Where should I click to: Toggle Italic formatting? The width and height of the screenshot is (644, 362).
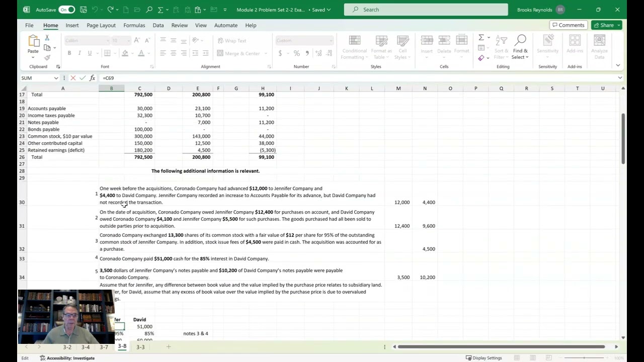[79, 53]
